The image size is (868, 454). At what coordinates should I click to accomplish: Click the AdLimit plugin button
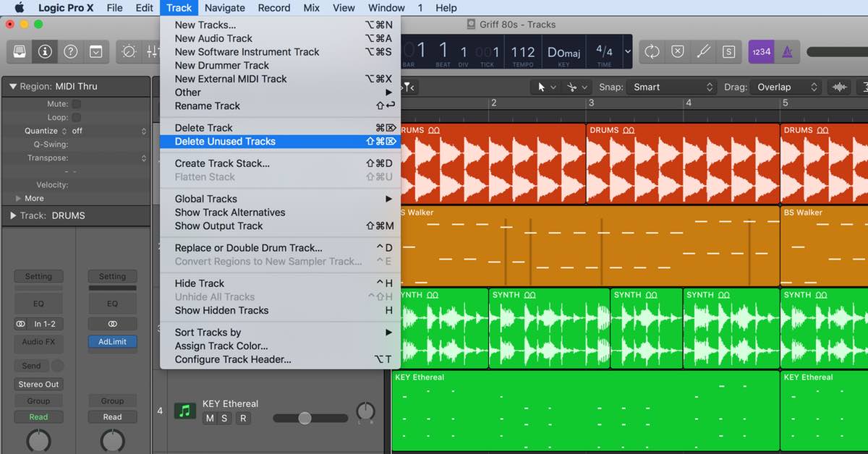click(x=112, y=342)
